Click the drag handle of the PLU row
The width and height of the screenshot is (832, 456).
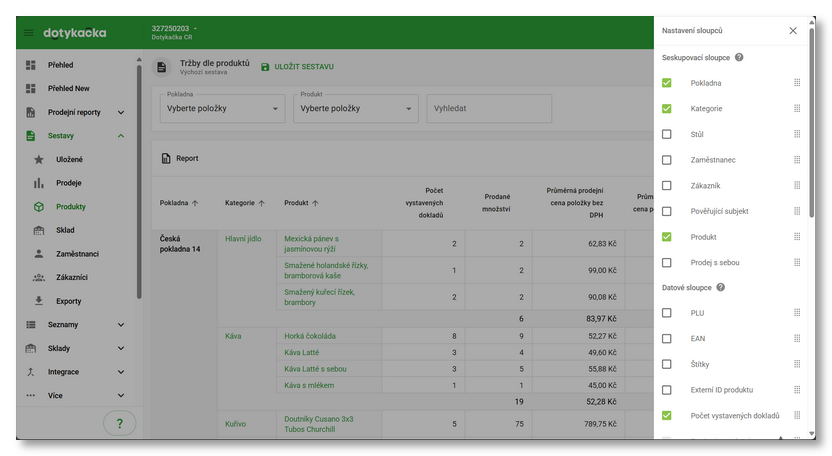pyautogui.click(x=797, y=313)
